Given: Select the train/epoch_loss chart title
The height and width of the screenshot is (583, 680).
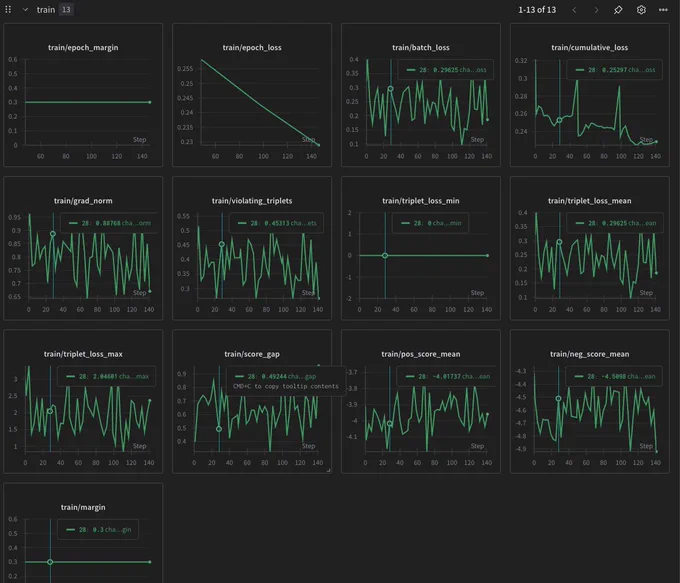Looking at the screenshot, I should pyautogui.click(x=252, y=47).
